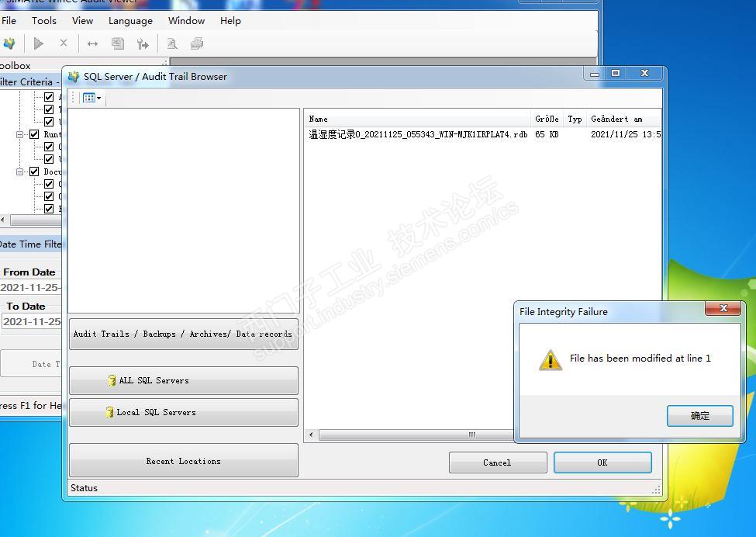The image size is (756, 537).
Task: Click OK in the Audit Trail Browser
Action: 602,463
